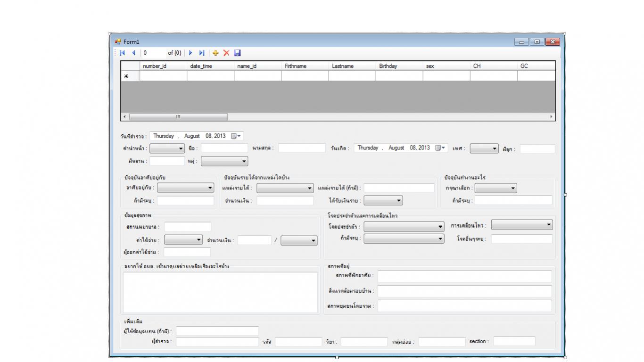Click the Move Previous record arrow
This screenshot has width=644, height=362.
pos(133,53)
